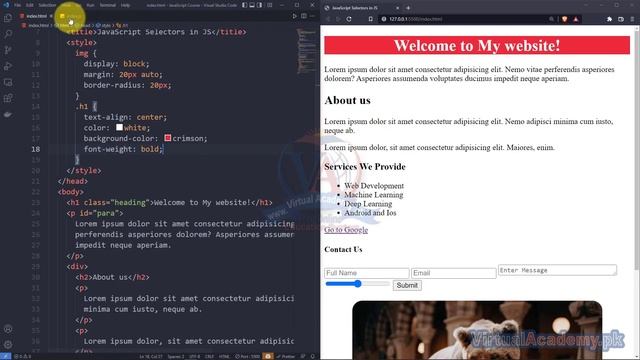Click the Run play icon in editor toolbar
Screen dimensions: 640x360
[294, 16]
